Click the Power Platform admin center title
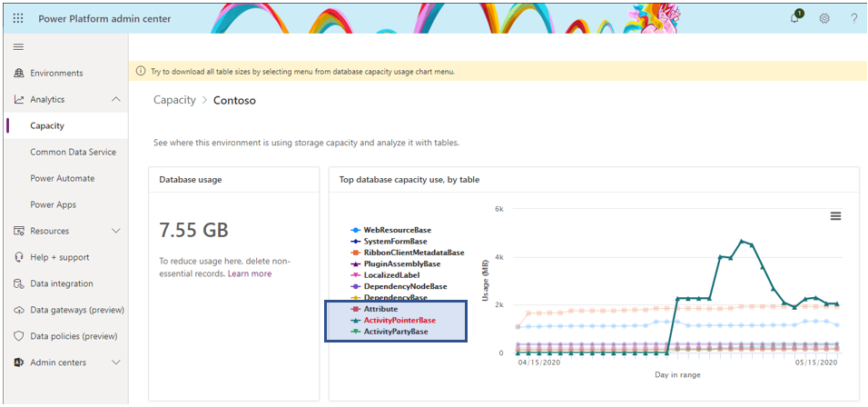This screenshot has height=407, width=868. click(x=104, y=19)
